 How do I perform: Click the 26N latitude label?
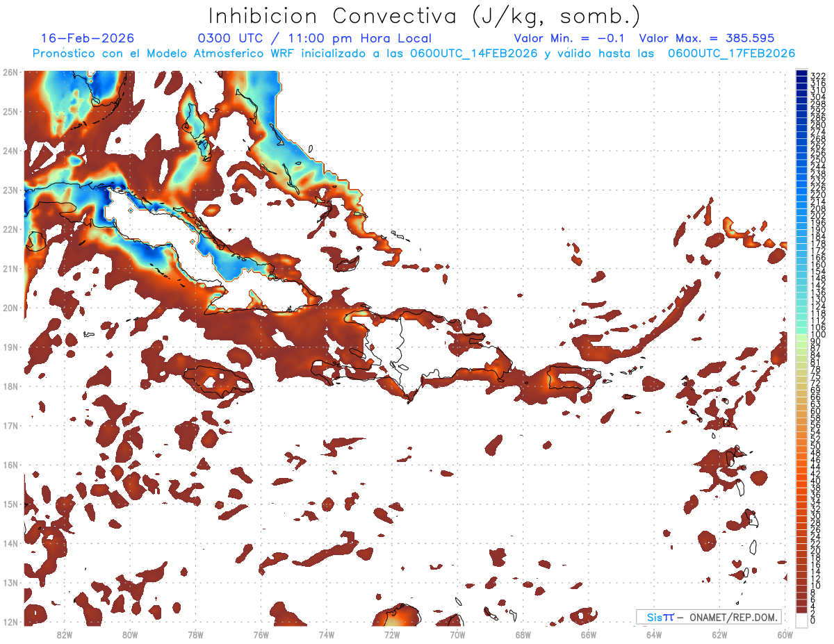click(x=10, y=72)
